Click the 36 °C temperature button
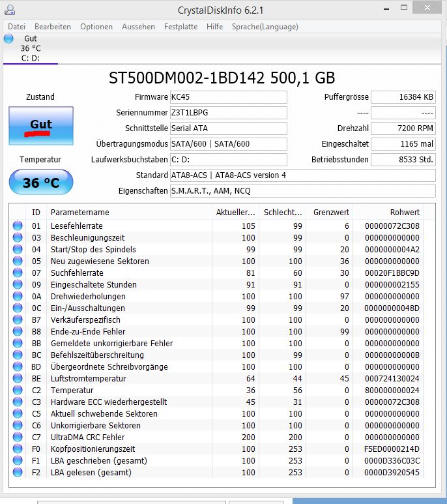 pyautogui.click(x=41, y=183)
